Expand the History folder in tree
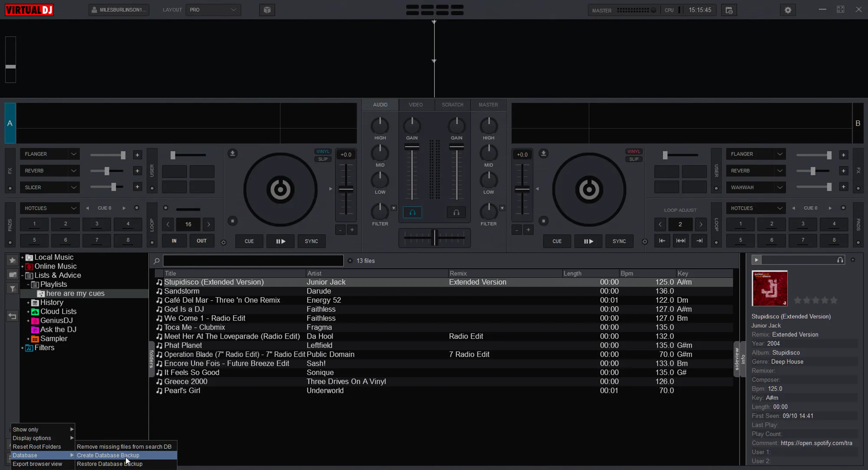The height and width of the screenshot is (470, 868). tap(28, 303)
